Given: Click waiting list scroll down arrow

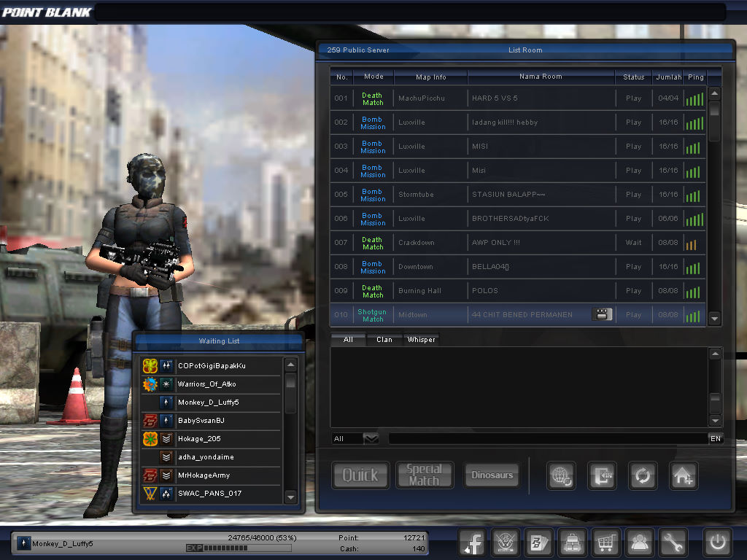Looking at the screenshot, I should [290, 497].
